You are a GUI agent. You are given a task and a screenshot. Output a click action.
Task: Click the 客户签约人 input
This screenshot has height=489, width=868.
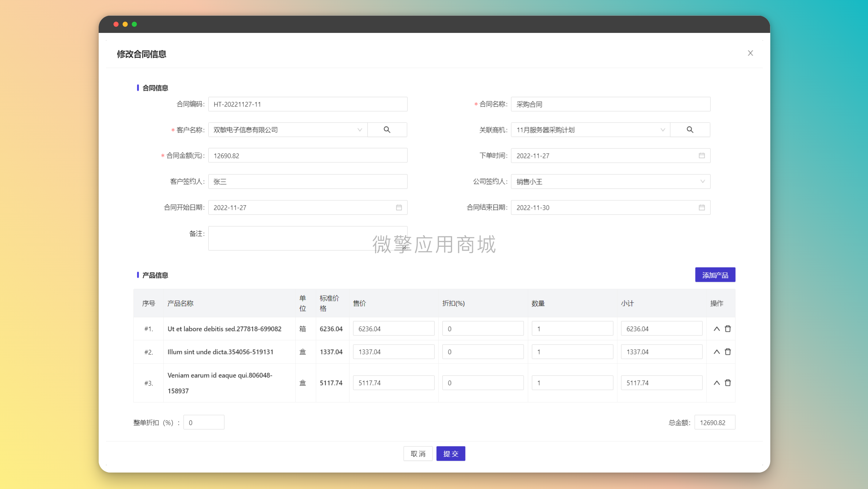(308, 181)
